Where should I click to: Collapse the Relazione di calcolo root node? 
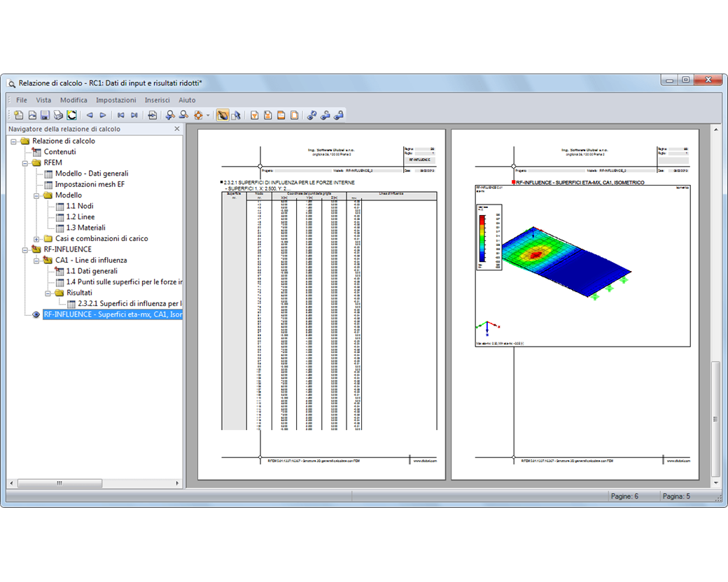[x=13, y=141]
